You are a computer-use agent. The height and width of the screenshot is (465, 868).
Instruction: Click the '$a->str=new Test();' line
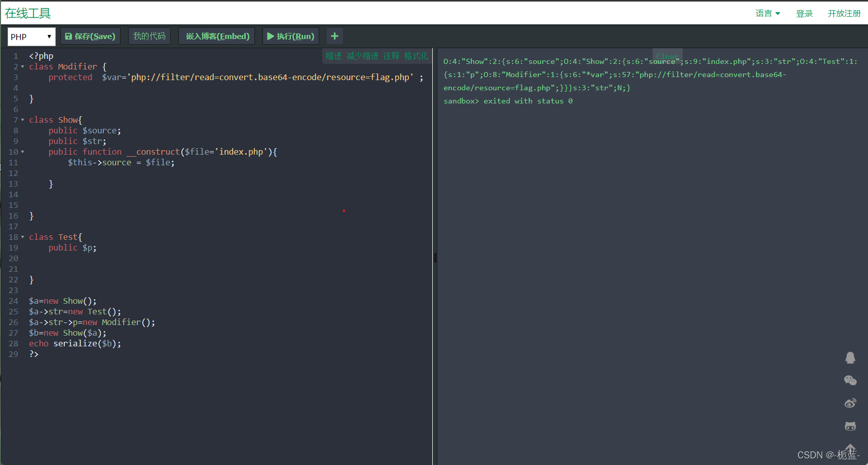coord(75,312)
